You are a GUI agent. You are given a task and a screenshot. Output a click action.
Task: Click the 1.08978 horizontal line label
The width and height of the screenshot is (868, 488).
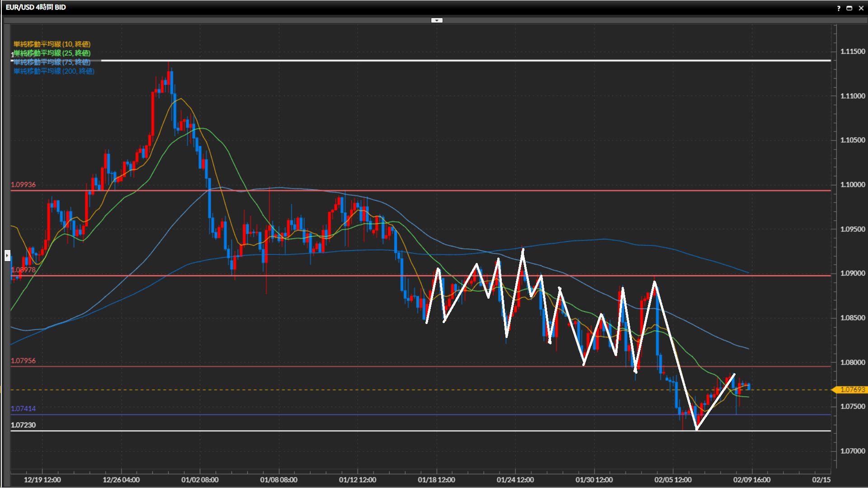[x=24, y=270]
